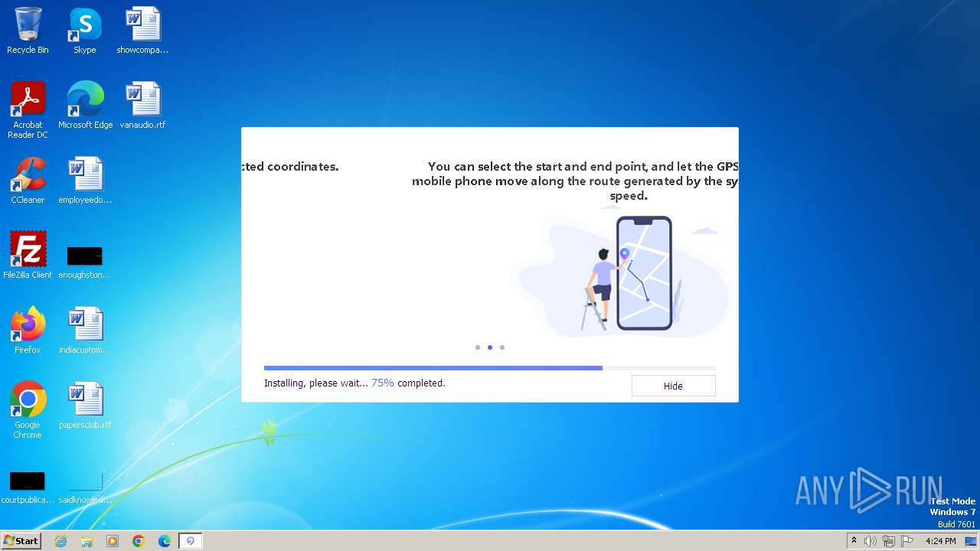Open Chrome from the taskbar

(x=139, y=541)
